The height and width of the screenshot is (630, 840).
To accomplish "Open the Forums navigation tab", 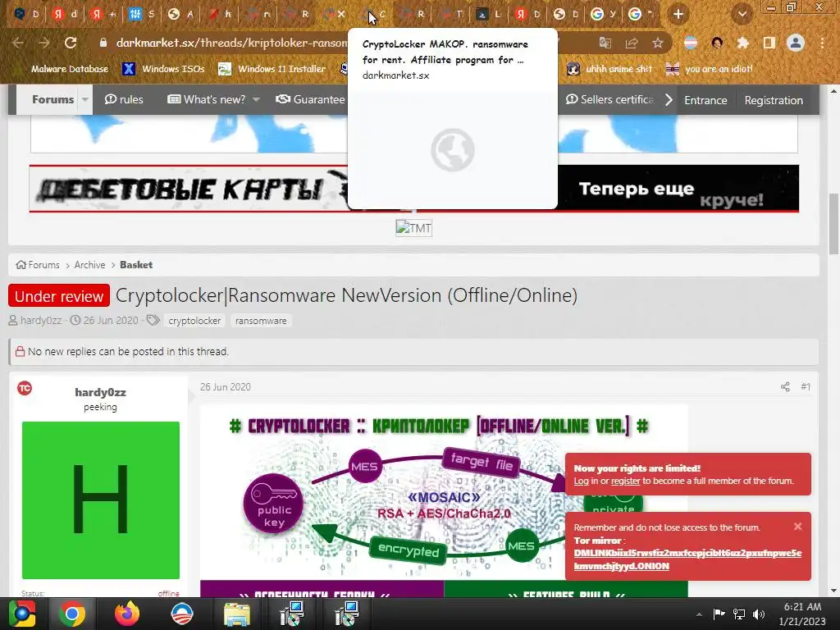I will [52, 99].
